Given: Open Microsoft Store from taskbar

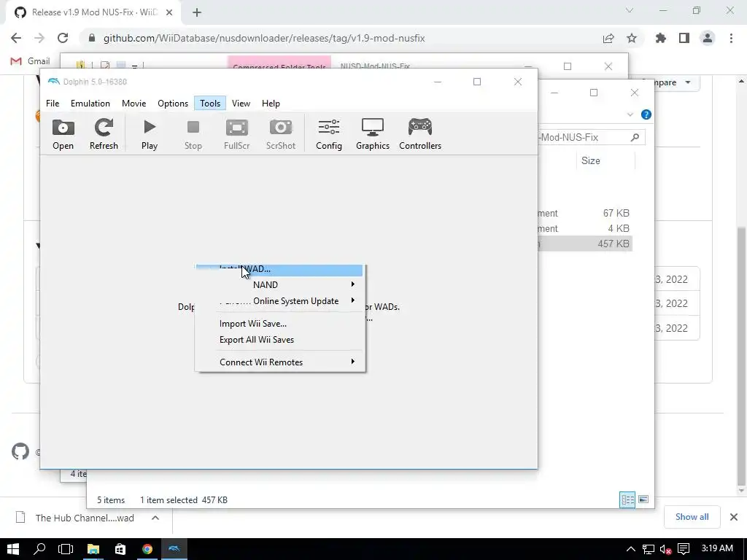Looking at the screenshot, I should tap(120, 549).
